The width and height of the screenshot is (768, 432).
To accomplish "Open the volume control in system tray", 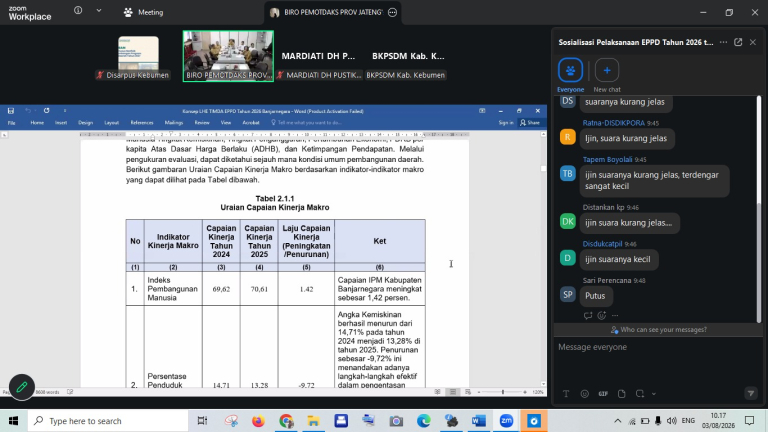I will [x=672, y=421].
